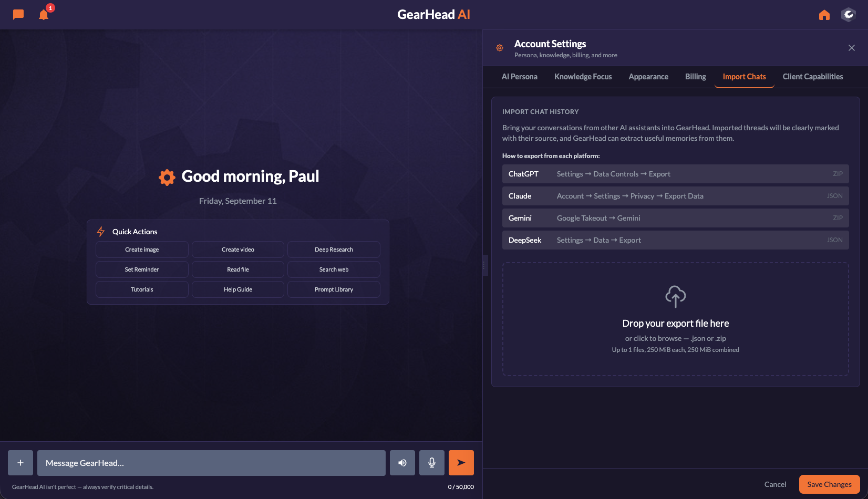Screen dimensions: 868x499
Task: Go to home via house icon
Action: [x=824, y=15]
